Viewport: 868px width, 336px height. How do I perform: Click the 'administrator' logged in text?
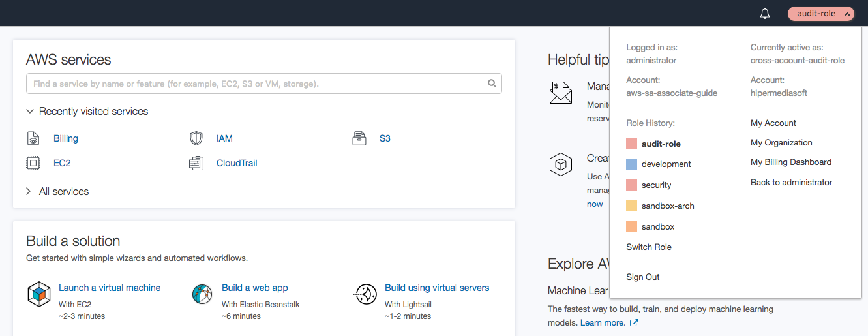651,60
